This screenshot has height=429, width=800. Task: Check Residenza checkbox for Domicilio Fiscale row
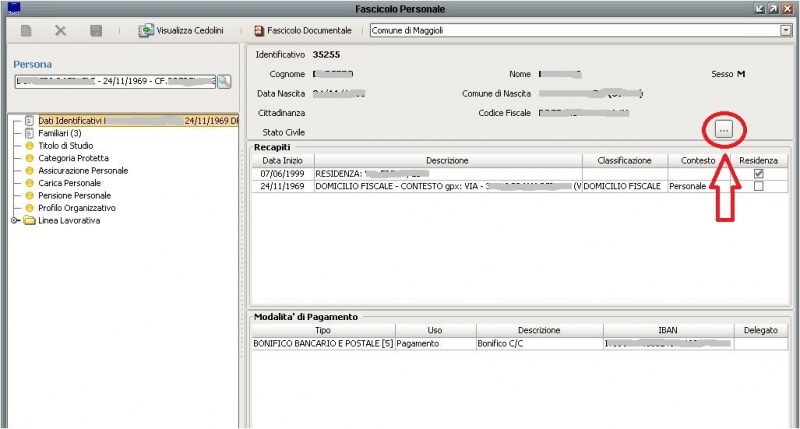click(x=758, y=186)
